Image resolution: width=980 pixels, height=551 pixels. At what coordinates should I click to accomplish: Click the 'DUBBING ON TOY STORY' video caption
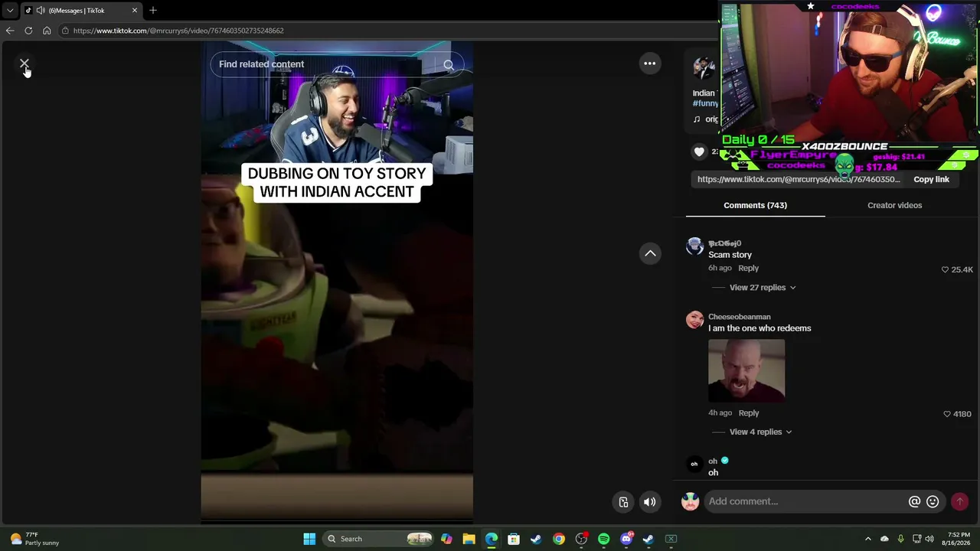click(x=337, y=183)
